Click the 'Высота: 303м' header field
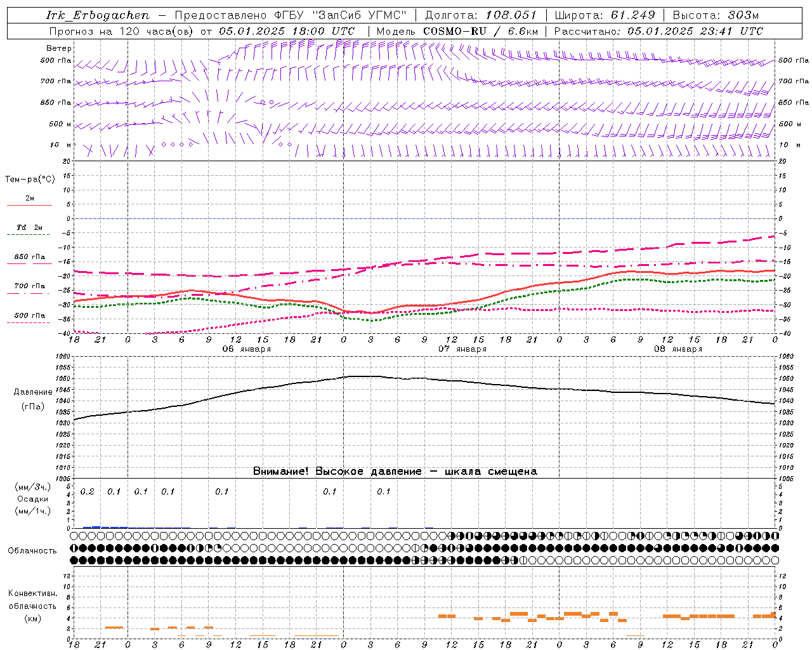This screenshot has height=650, width=812. point(716,15)
